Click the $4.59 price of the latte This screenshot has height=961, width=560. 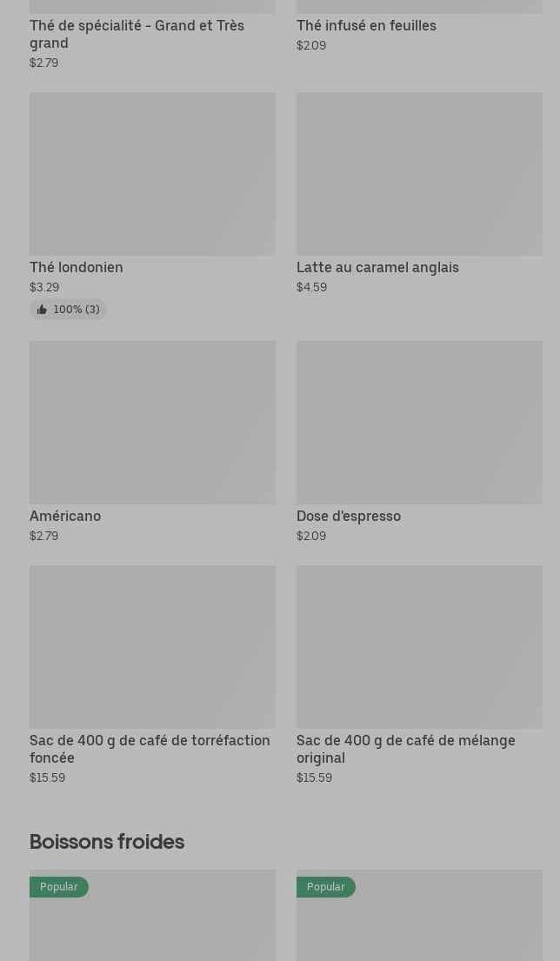(311, 287)
